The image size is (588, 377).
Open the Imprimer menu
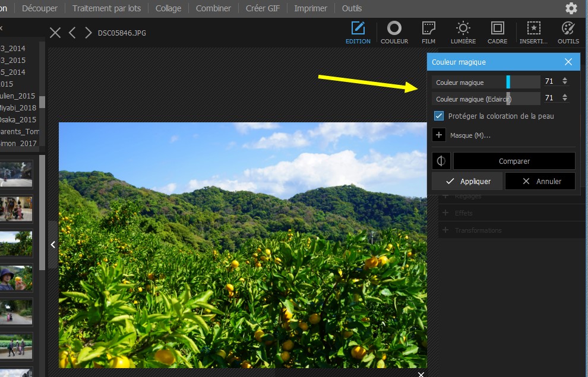point(311,8)
